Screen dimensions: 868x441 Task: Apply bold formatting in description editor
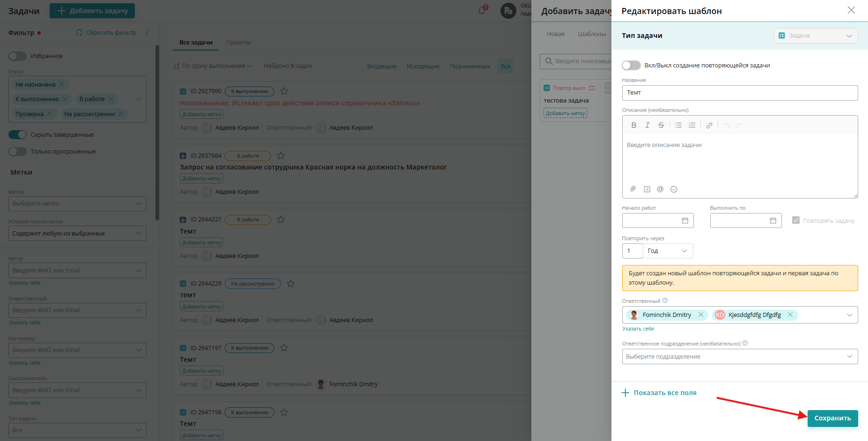(x=634, y=125)
